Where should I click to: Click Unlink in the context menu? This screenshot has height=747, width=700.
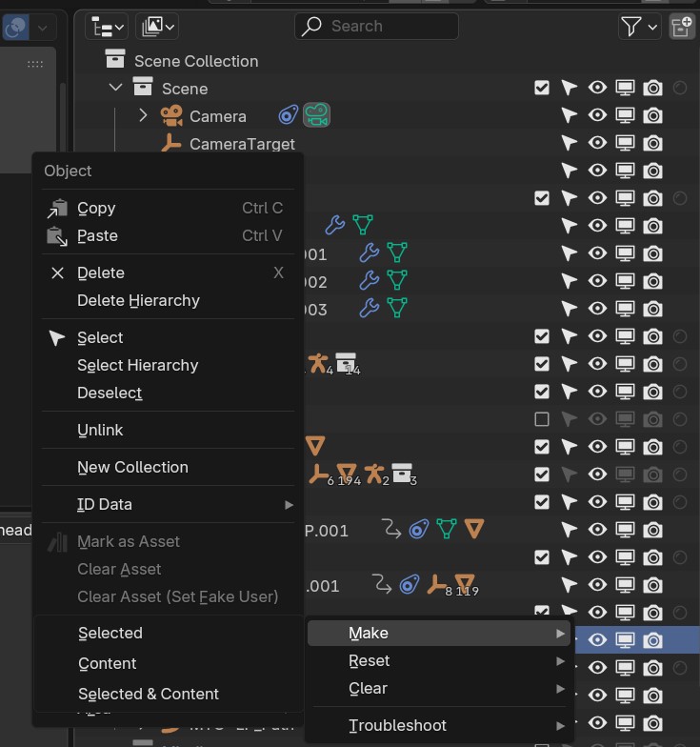[x=168, y=431]
